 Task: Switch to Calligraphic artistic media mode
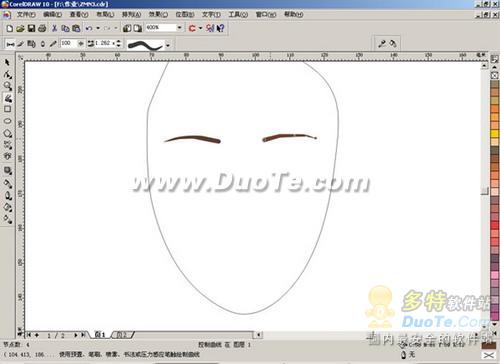(43, 44)
